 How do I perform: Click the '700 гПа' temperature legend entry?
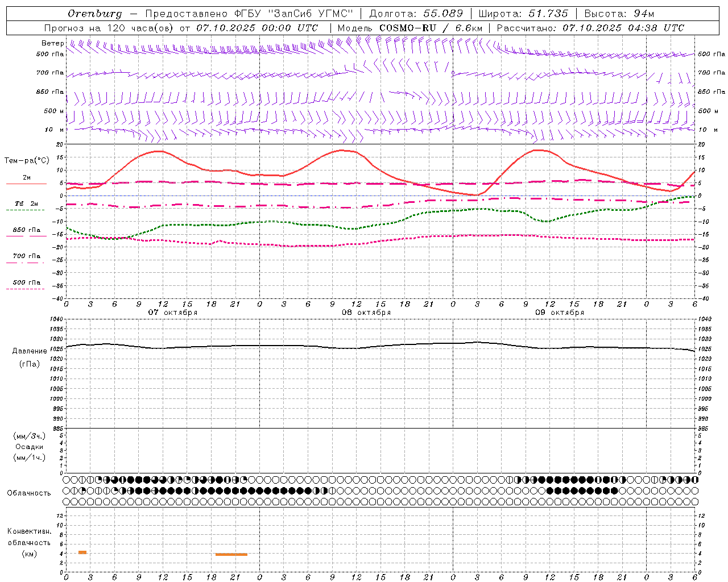click(x=27, y=256)
